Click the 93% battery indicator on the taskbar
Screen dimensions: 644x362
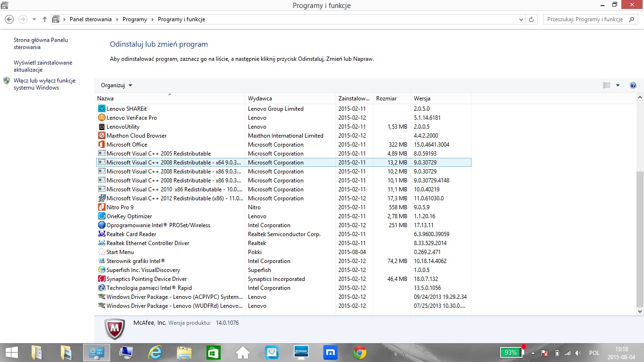(512, 353)
